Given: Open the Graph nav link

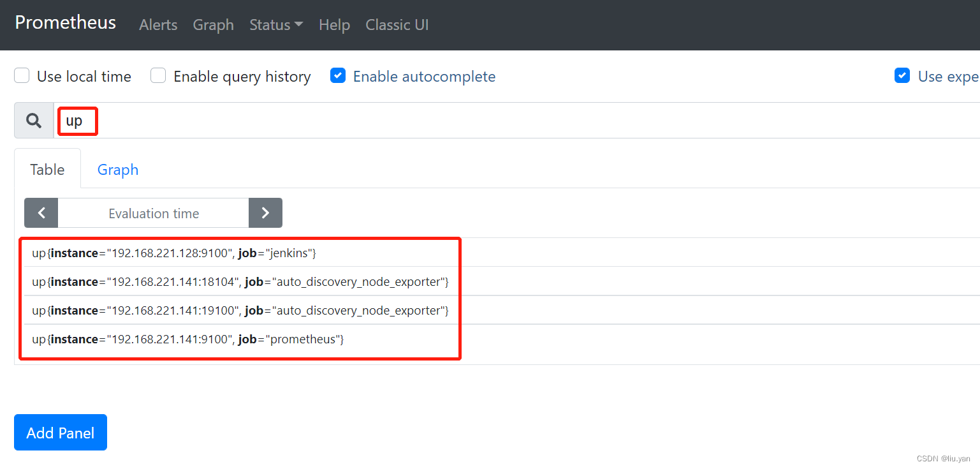Looking at the screenshot, I should pyautogui.click(x=213, y=25).
